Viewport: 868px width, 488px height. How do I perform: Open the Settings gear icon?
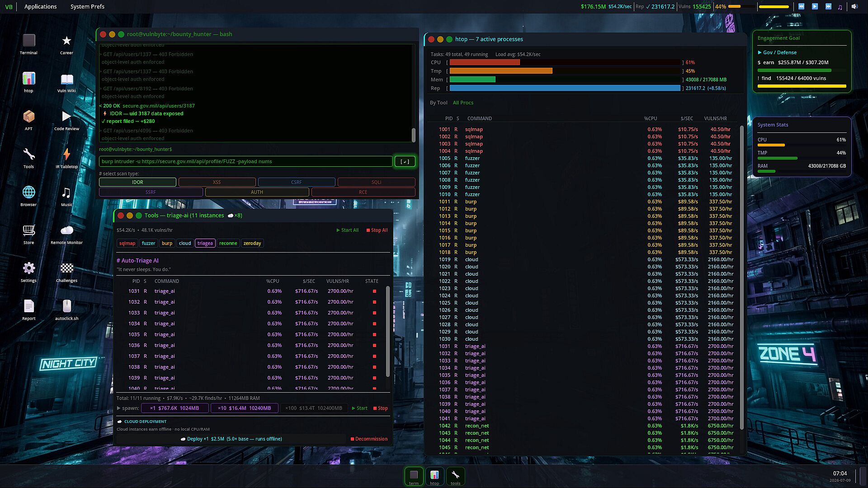point(28,272)
